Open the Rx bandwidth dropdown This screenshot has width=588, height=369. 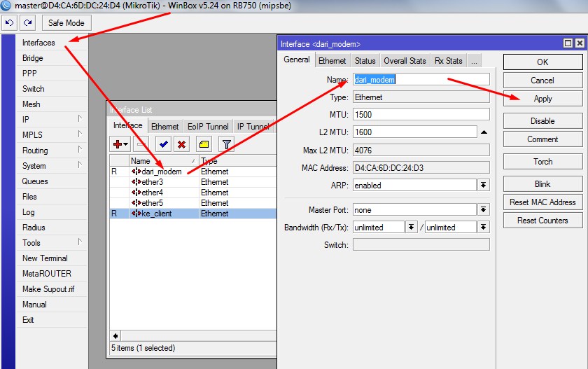pos(411,227)
